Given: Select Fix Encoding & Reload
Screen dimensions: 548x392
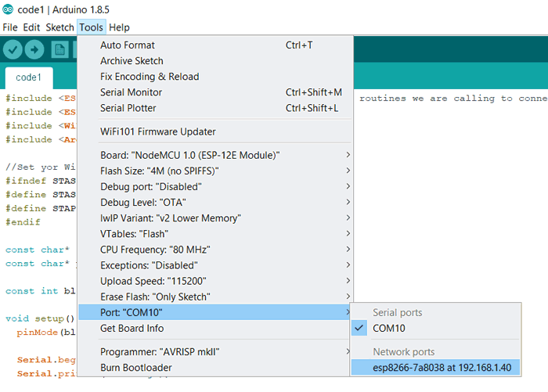Looking at the screenshot, I should (x=215, y=77).
